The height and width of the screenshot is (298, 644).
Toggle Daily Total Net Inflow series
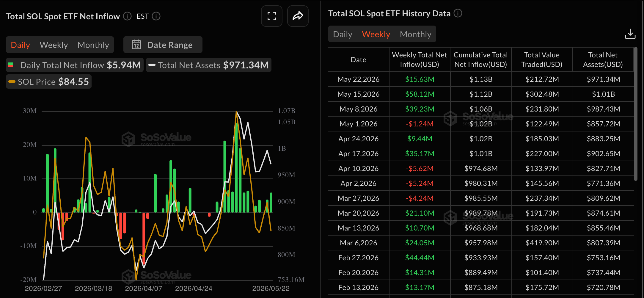coord(75,65)
